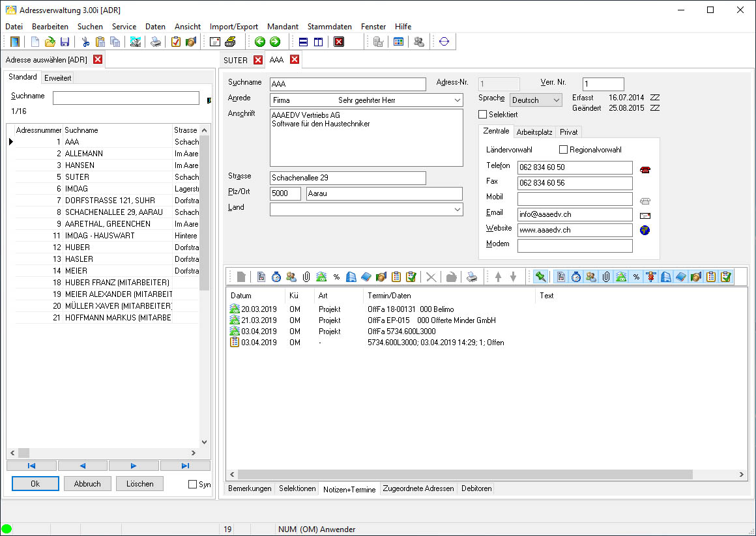Expand the Land dropdown
This screenshot has height=536, width=756.
click(x=457, y=210)
